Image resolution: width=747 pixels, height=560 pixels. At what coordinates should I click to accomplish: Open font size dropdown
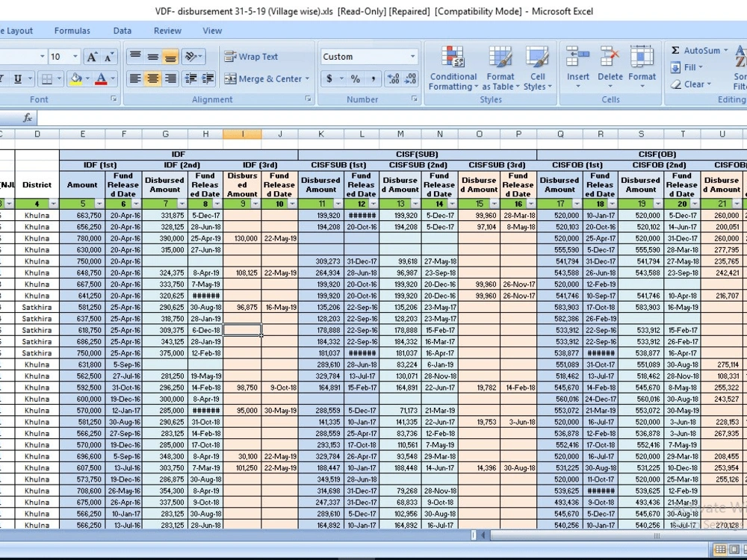(x=75, y=57)
